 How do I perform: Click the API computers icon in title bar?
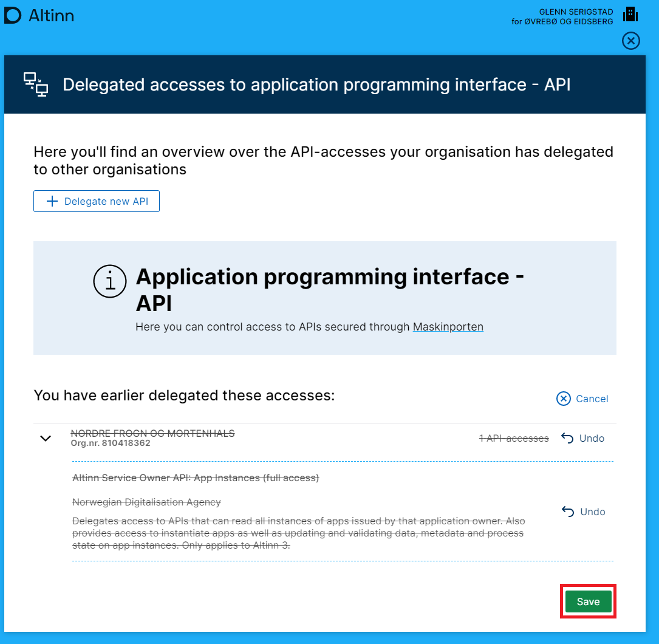36,84
